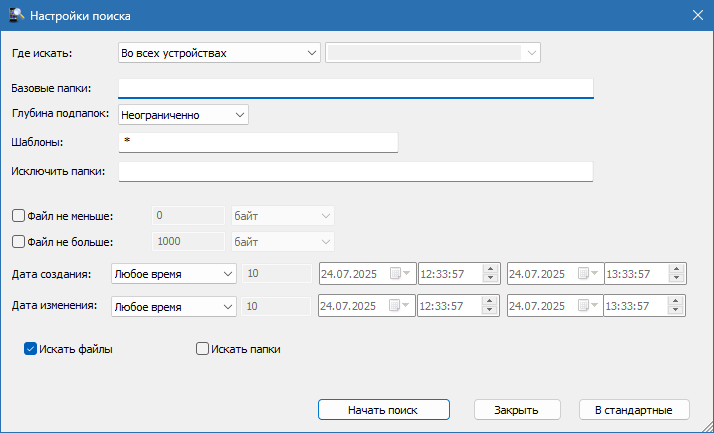The image size is (714, 433).
Task: Click the 'В стандартные' button
Action: (x=634, y=410)
